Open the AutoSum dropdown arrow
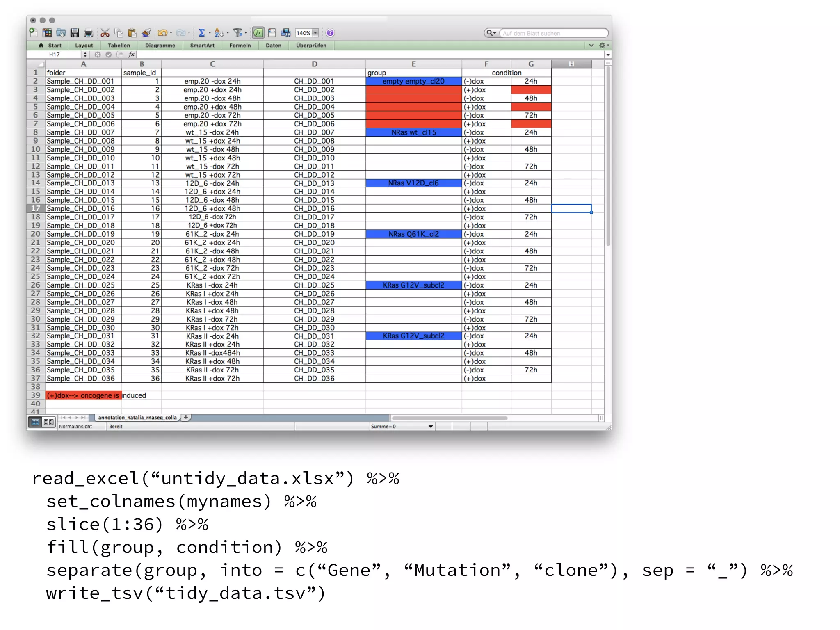The image size is (840, 630). coord(210,33)
